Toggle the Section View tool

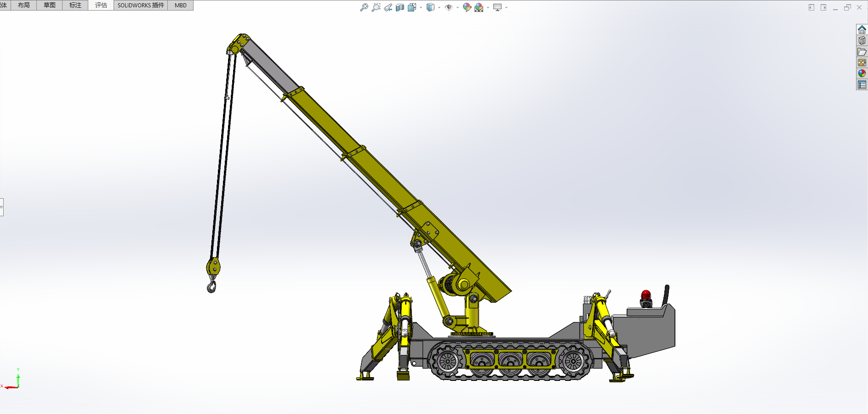click(400, 7)
